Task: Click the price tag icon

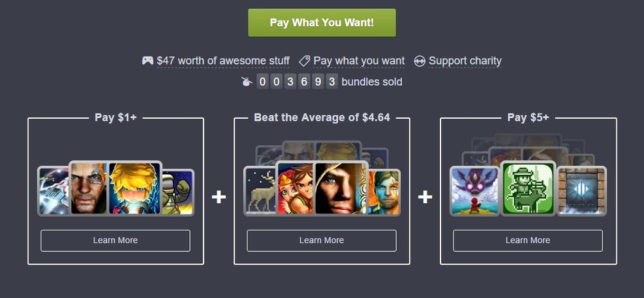Action: 305,61
